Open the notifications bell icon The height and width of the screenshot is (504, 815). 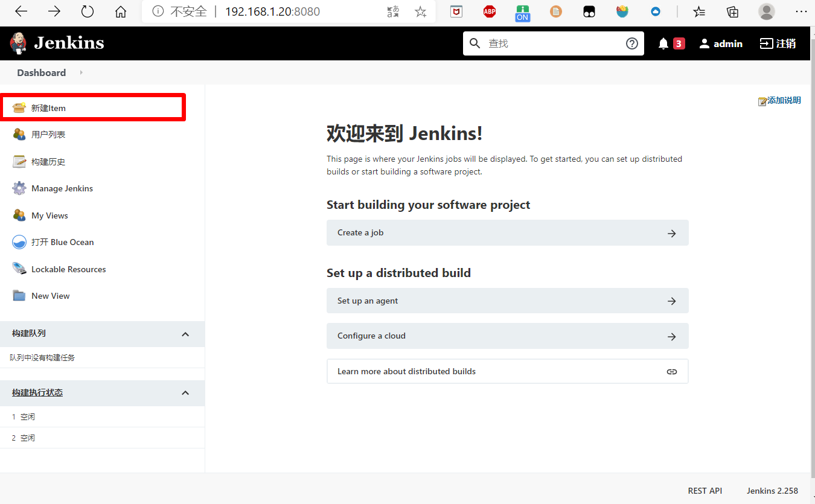(663, 43)
